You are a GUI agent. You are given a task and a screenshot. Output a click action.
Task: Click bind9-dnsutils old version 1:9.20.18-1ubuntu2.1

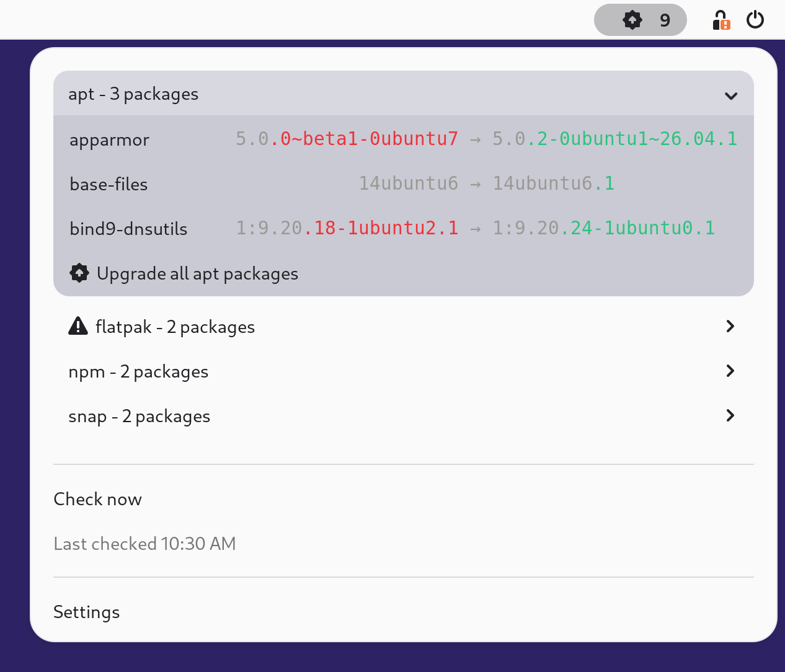click(x=347, y=228)
